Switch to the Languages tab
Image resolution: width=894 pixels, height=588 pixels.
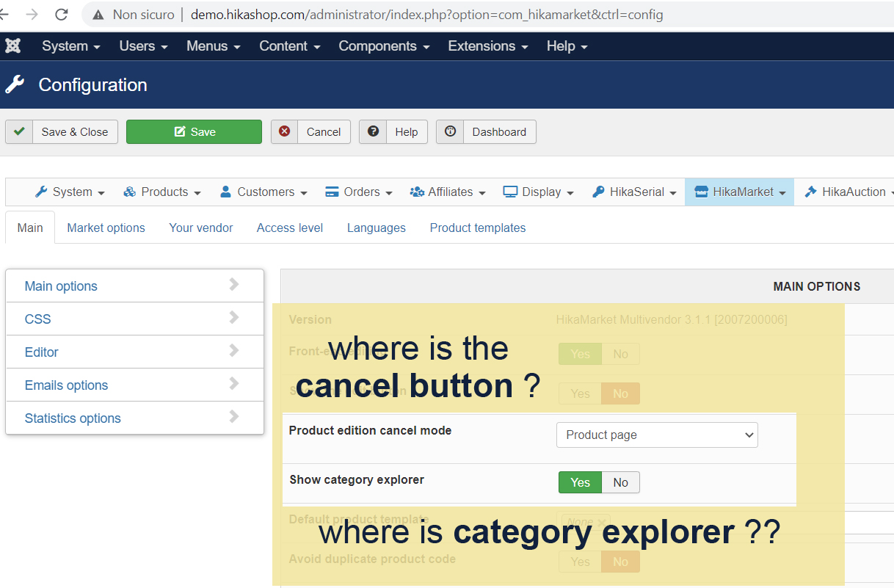[x=377, y=228]
